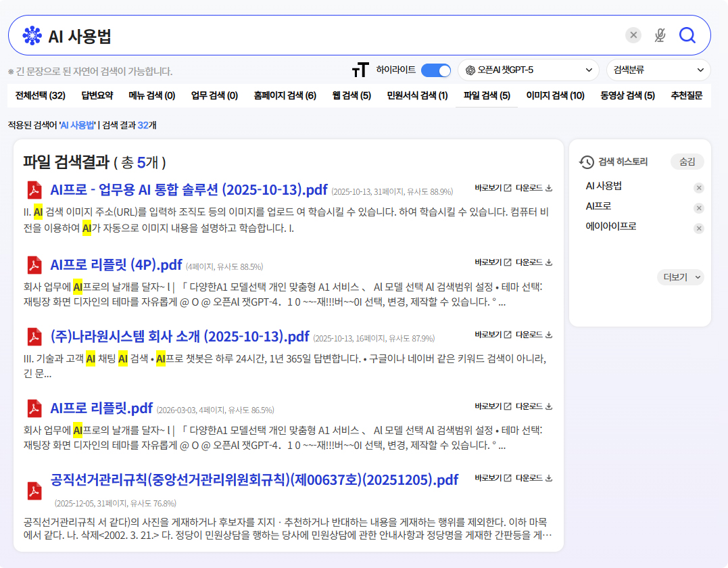The height and width of the screenshot is (568, 728).
Task: Hide search history with 숨김 button
Action: tap(687, 162)
